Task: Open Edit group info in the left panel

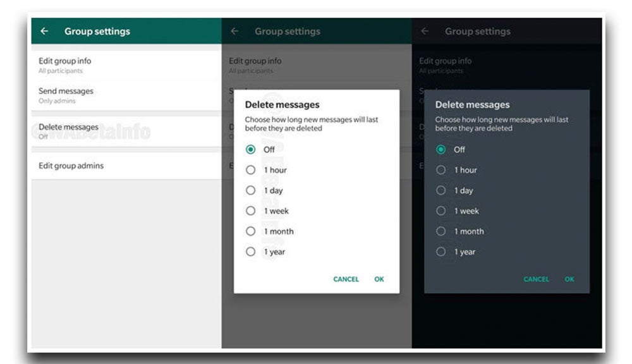Action: 64,64
